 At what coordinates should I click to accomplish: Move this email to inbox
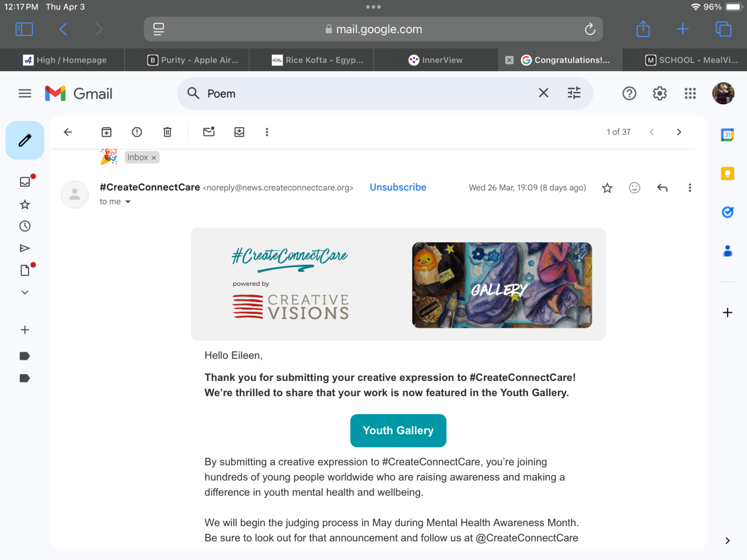(x=239, y=132)
